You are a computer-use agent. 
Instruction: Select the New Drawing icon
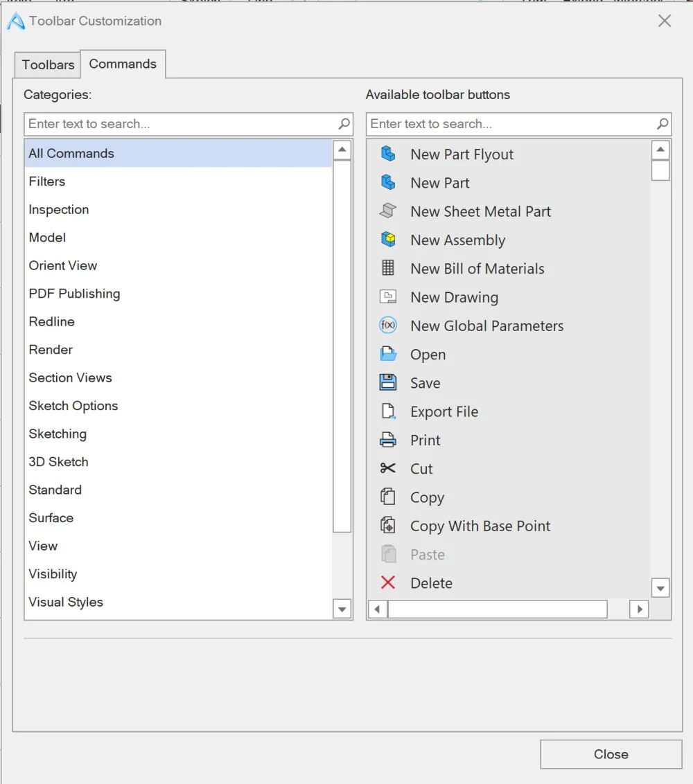pyautogui.click(x=388, y=297)
